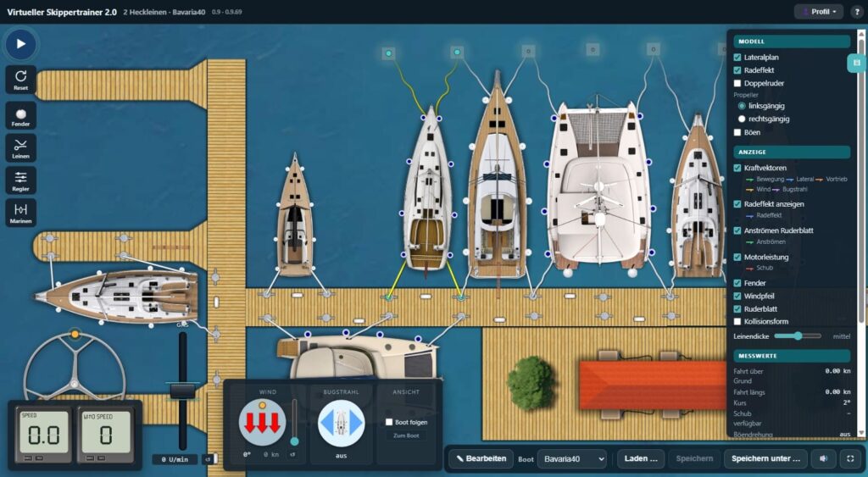Click the Speichern button
This screenshot has width=868, height=477.
(x=694, y=458)
